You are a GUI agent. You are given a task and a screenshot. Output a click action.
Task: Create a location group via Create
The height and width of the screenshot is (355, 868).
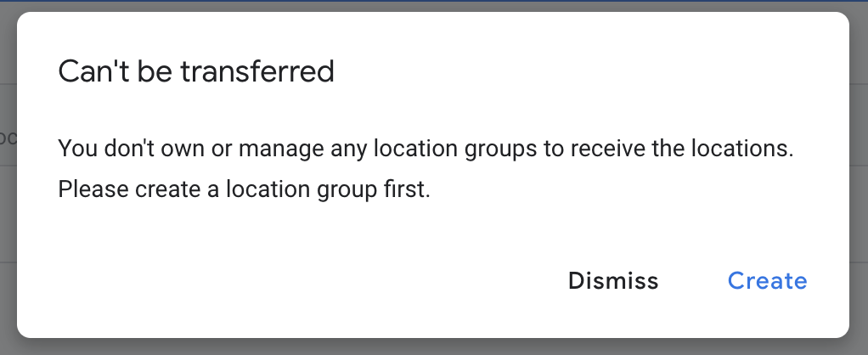(x=767, y=281)
